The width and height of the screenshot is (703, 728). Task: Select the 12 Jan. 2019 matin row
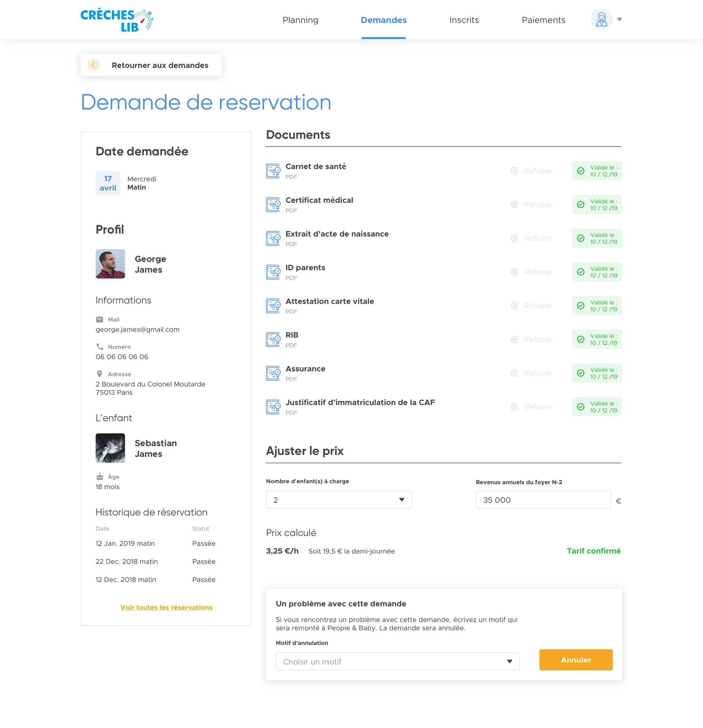(156, 543)
